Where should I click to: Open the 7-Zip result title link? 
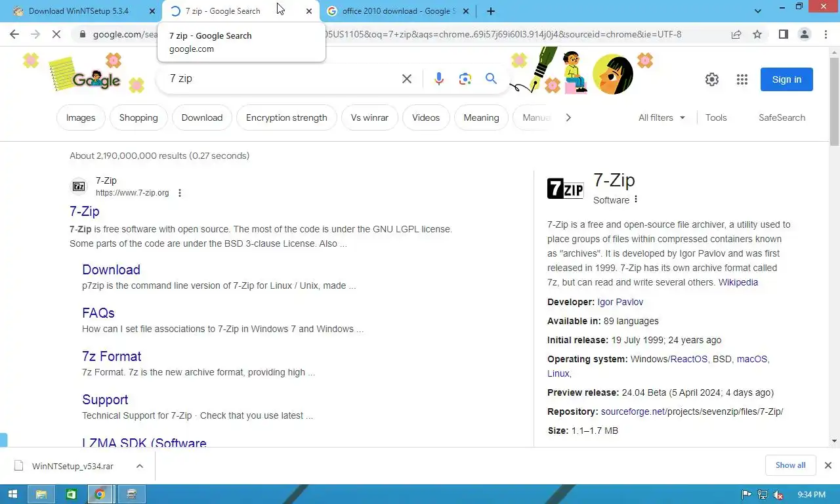[x=85, y=211]
